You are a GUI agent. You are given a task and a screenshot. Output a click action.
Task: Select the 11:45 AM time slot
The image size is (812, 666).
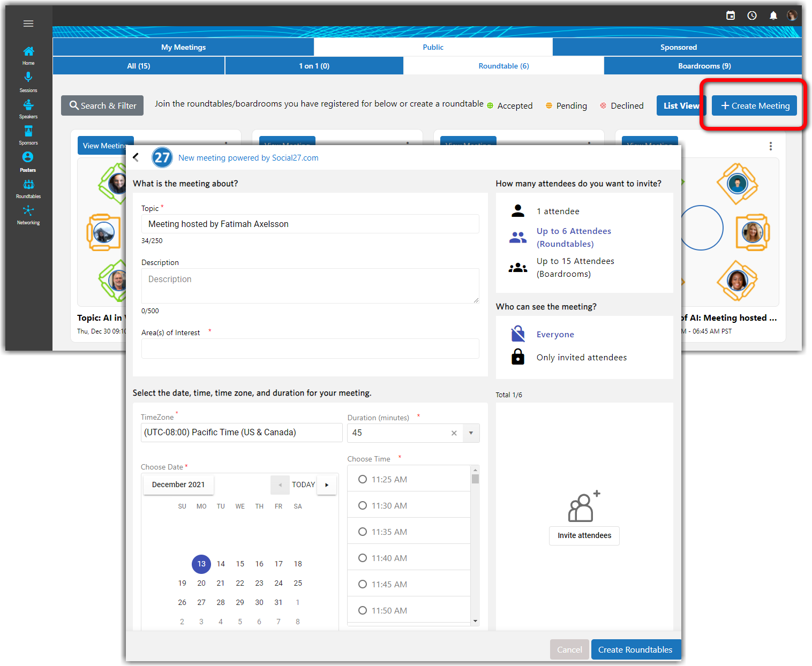[x=363, y=584]
